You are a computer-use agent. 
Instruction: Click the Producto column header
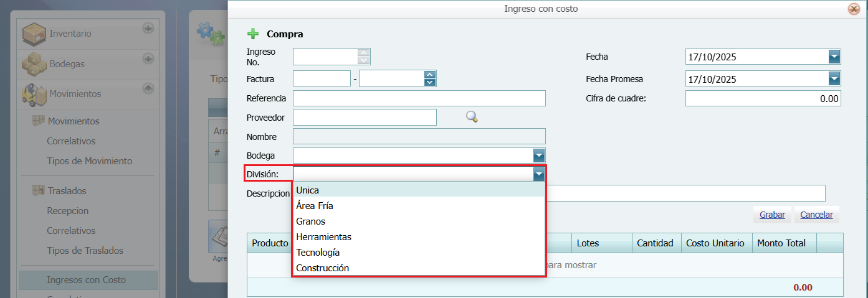pyautogui.click(x=270, y=243)
